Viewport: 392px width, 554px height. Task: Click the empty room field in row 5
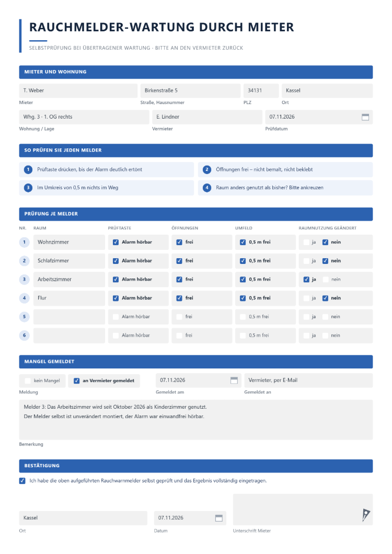click(x=70, y=317)
